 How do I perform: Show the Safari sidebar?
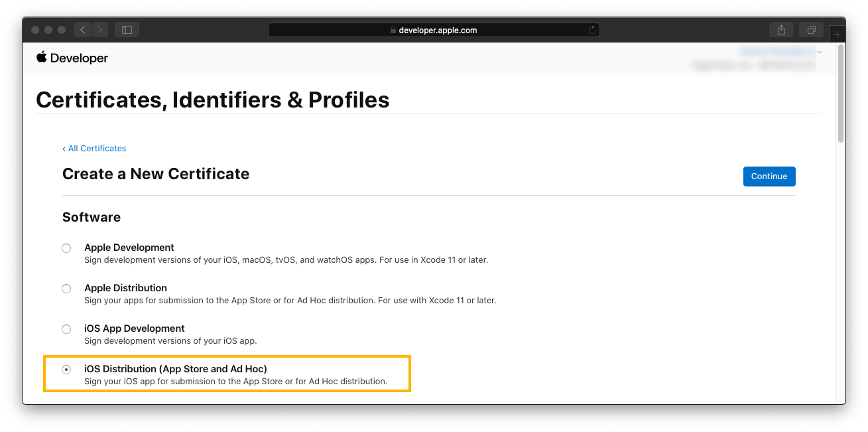(127, 30)
